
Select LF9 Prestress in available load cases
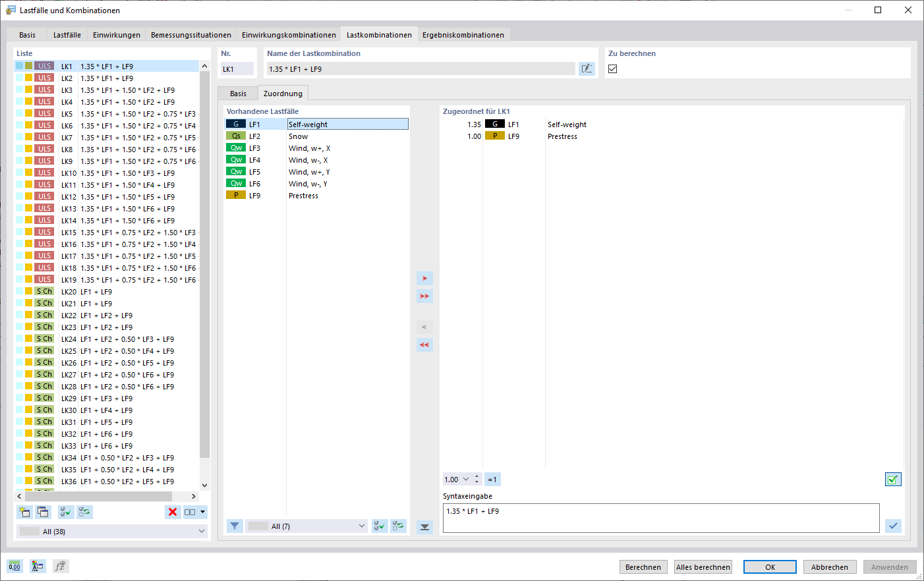pyautogui.click(x=316, y=196)
